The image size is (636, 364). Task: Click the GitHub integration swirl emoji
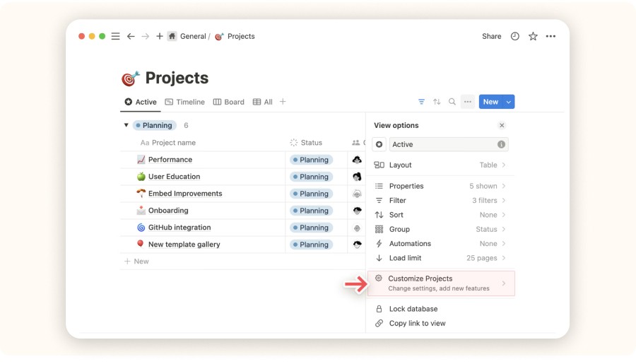pos(141,228)
